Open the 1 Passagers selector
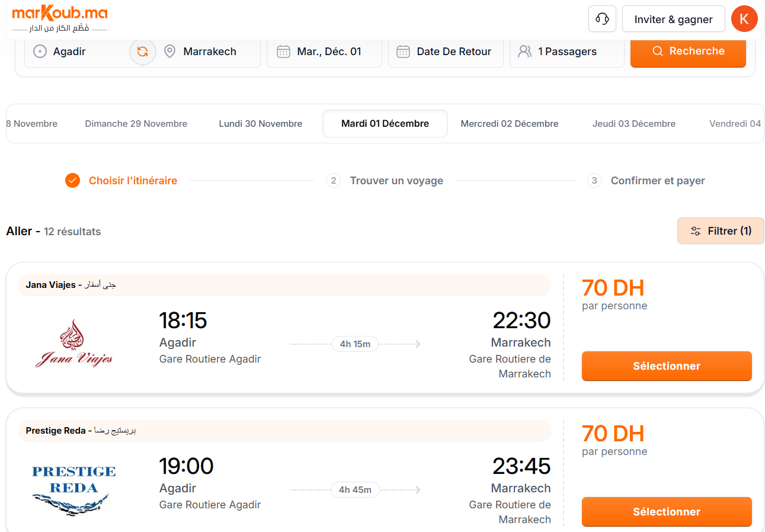Screen dimensions: 765x532 [567, 52]
